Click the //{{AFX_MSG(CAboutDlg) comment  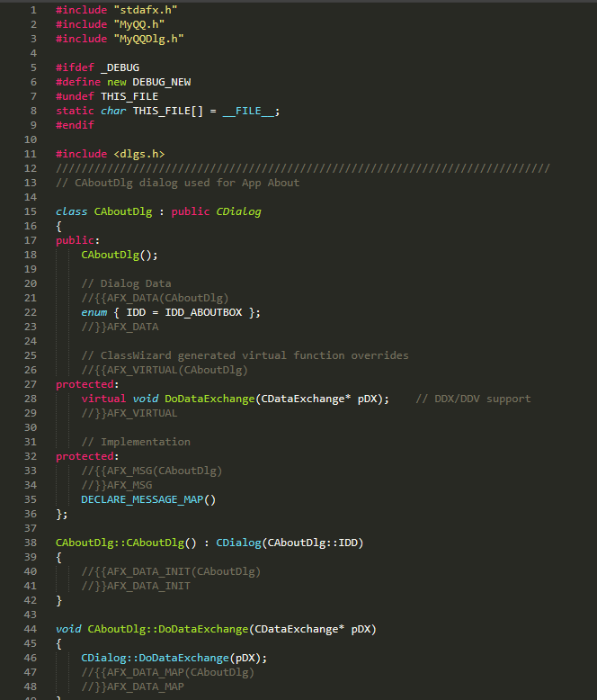(152, 471)
